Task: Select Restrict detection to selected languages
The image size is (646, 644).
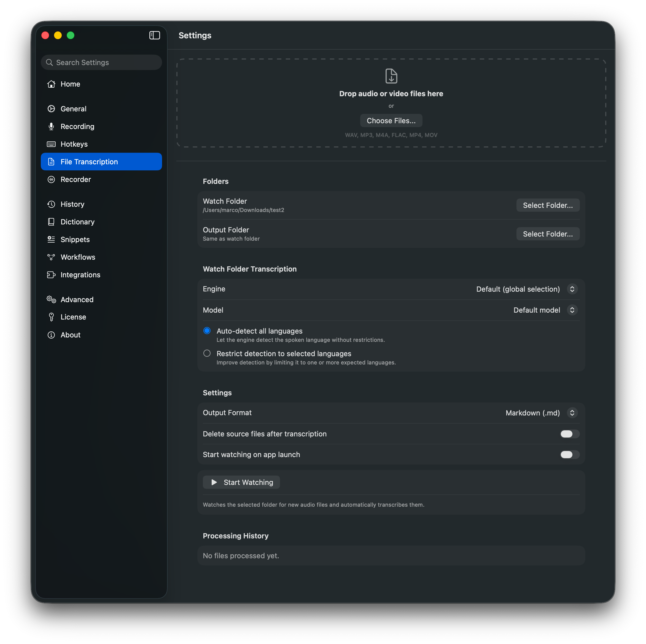Action: click(x=207, y=353)
